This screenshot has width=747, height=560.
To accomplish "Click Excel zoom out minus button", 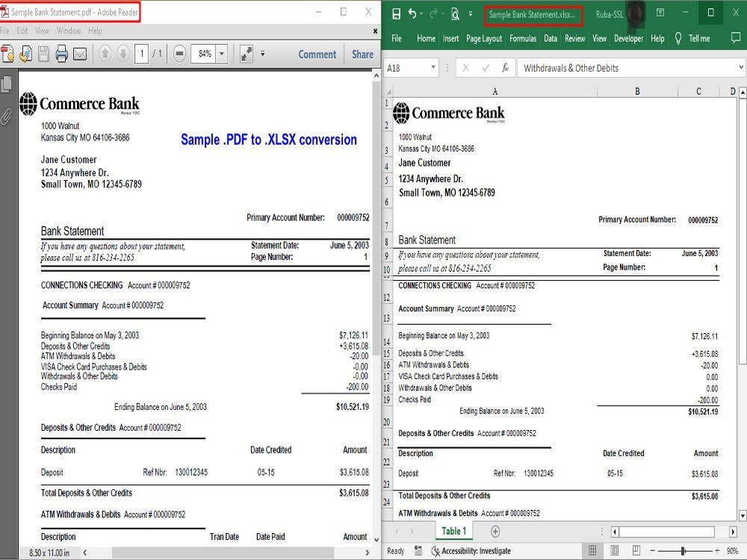I will [x=653, y=551].
